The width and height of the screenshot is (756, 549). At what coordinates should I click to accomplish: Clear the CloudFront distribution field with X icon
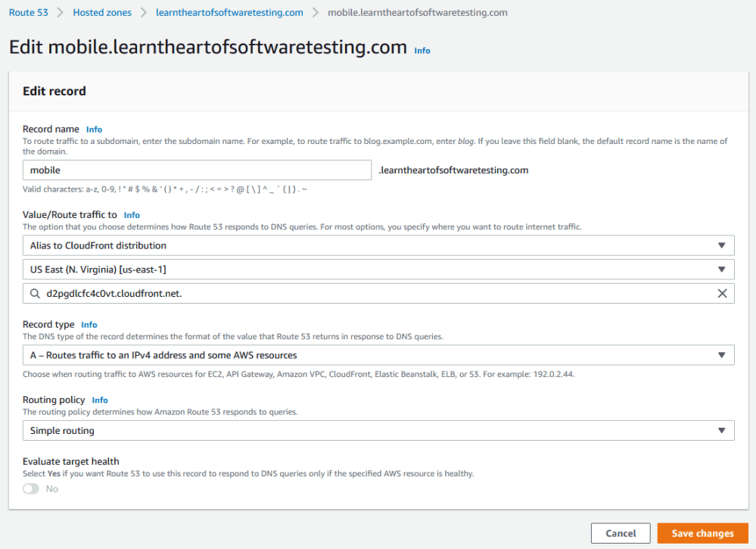tap(722, 294)
